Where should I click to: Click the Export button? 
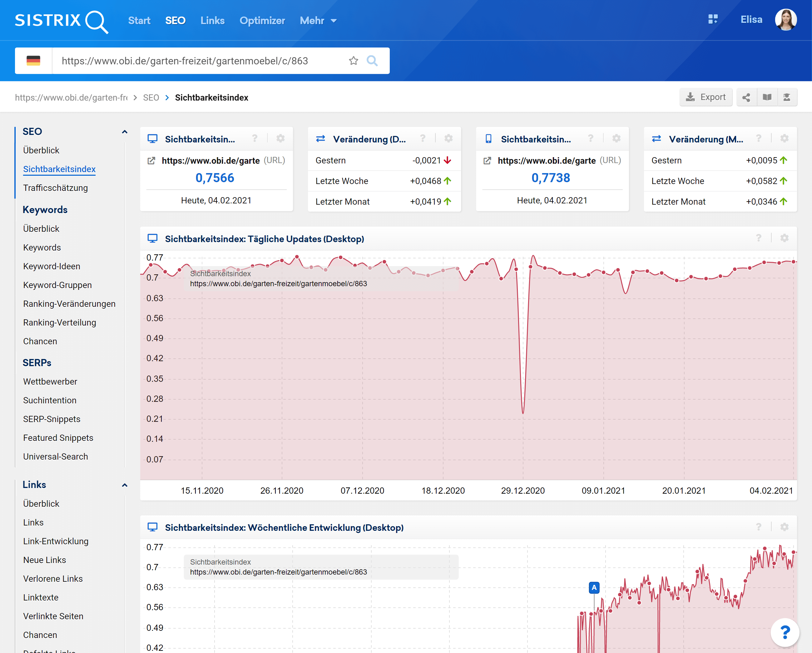706,97
